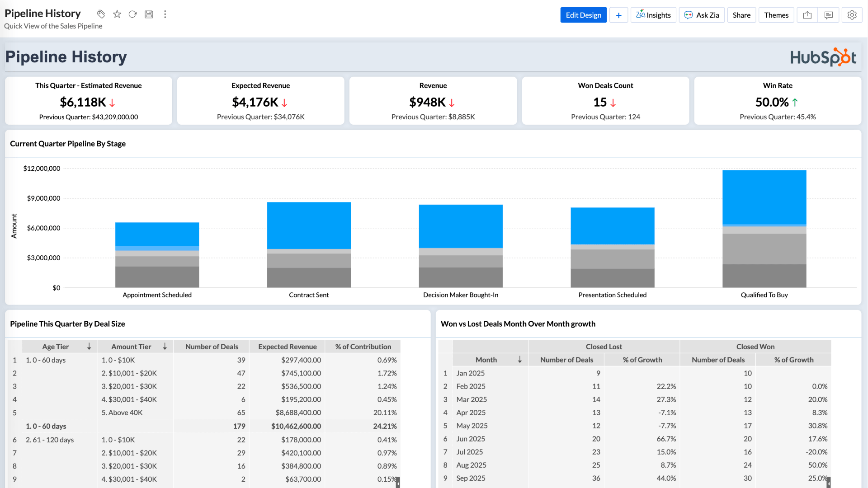Viewport: 868px width, 488px height.
Task: Click Edit Design button
Action: (x=583, y=15)
